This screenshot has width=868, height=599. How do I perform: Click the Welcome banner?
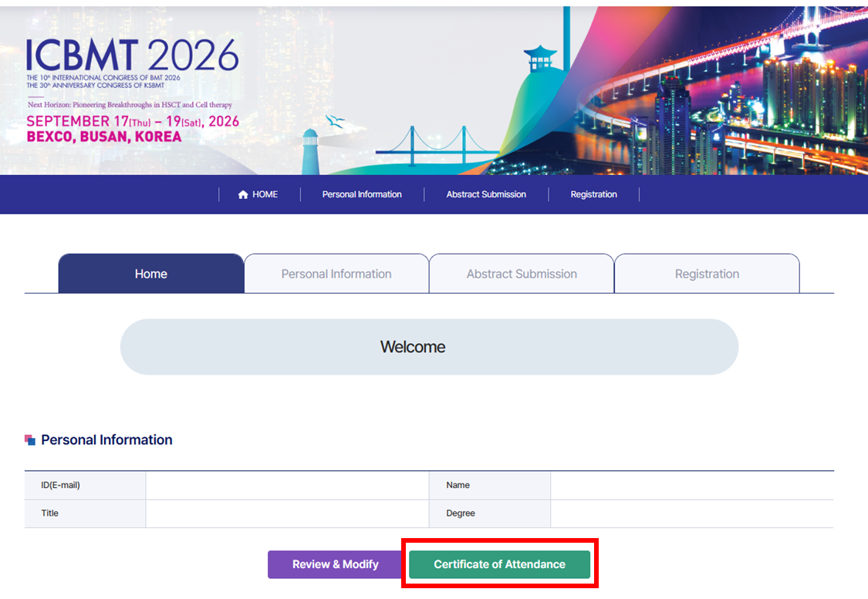point(429,347)
